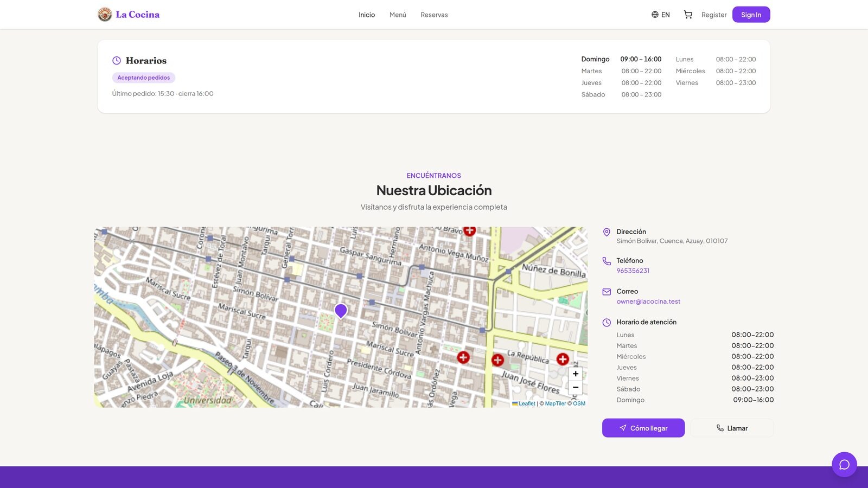Click the envelope icon beside Correo
The image size is (868, 488).
(607, 292)
